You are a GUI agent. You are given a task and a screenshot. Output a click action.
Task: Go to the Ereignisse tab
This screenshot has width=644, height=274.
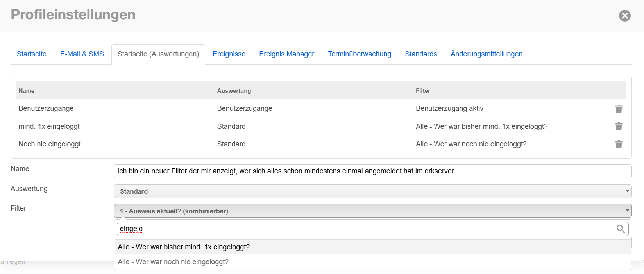tap(229, 54)
